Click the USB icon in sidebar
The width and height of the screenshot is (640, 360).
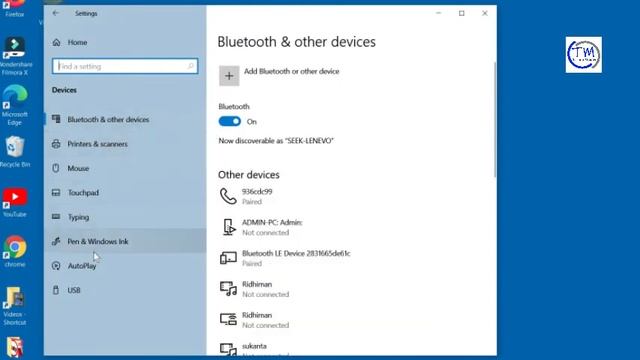pyautogui.click(x=56, y=290)
